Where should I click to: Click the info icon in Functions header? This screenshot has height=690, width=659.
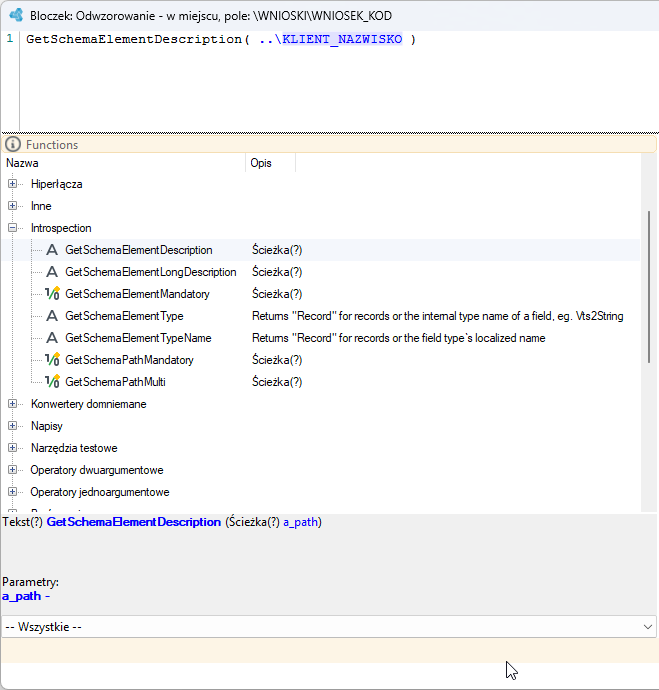(x=13, y=144)
